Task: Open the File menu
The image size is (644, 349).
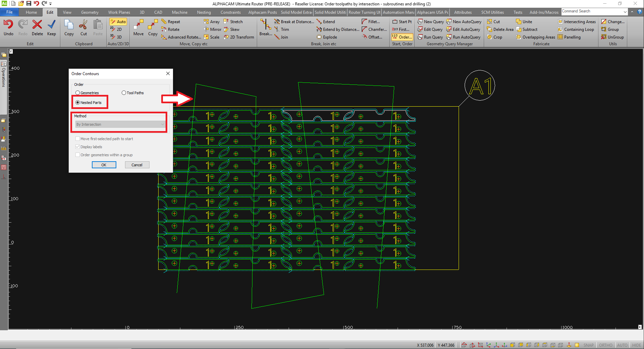Action: 9,12
